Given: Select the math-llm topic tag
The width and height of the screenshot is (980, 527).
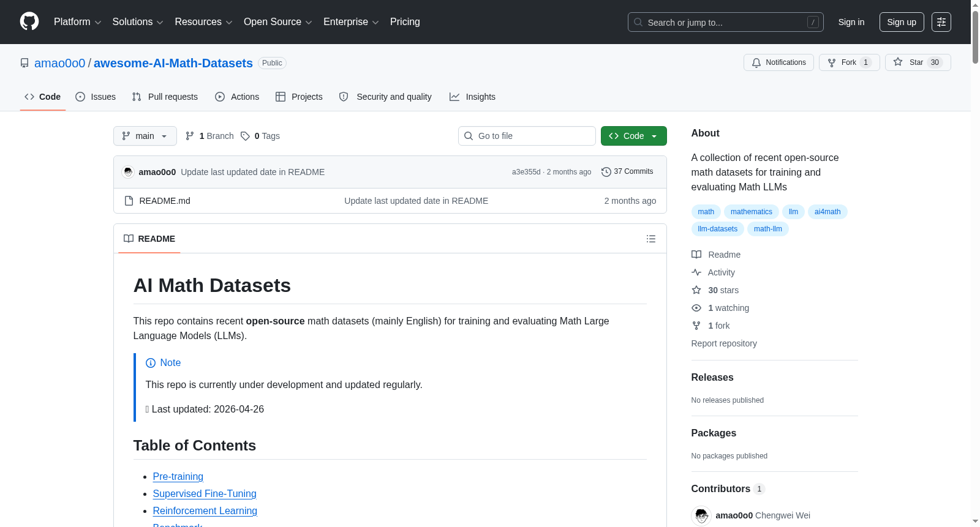Looking at the screenshot, I should (x=768, y=229).
